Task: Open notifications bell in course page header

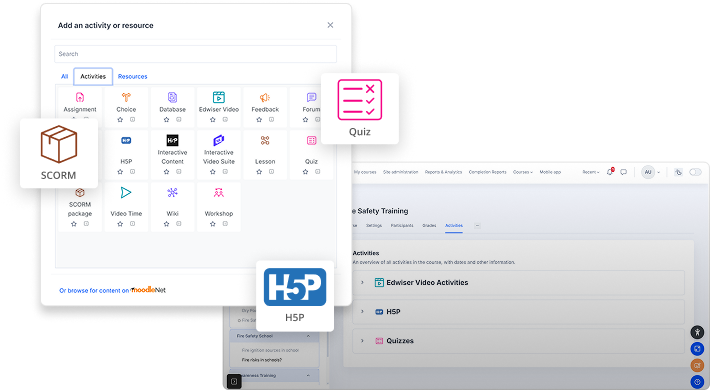Action: (x=609, y=172)
